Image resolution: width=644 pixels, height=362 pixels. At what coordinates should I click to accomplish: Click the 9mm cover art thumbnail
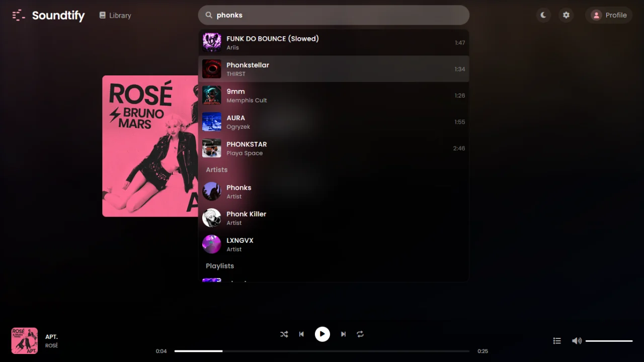click(212, 96)
